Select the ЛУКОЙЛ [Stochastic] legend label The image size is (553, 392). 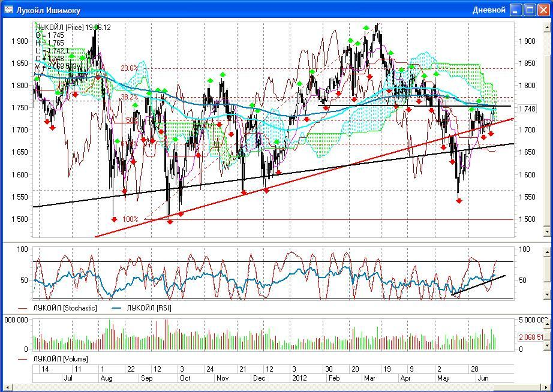(x=64, y=308)
